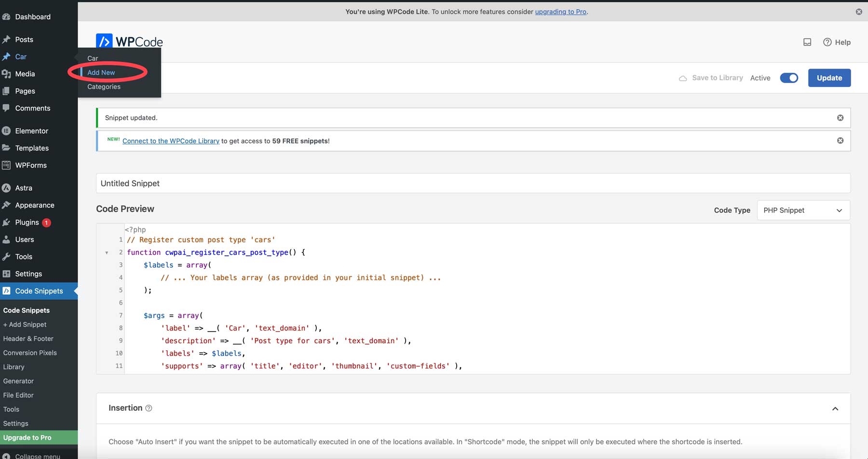Click the Help question mark icon
The image size is (868, 459).
coord(827,42)
